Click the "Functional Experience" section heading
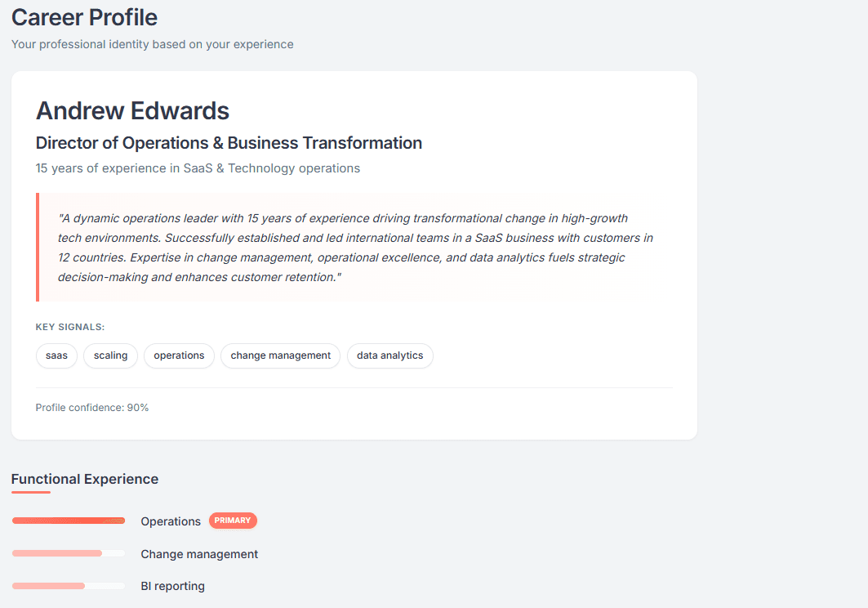The width and height of the screenshot is (868, 608). [x=85, y=479]
